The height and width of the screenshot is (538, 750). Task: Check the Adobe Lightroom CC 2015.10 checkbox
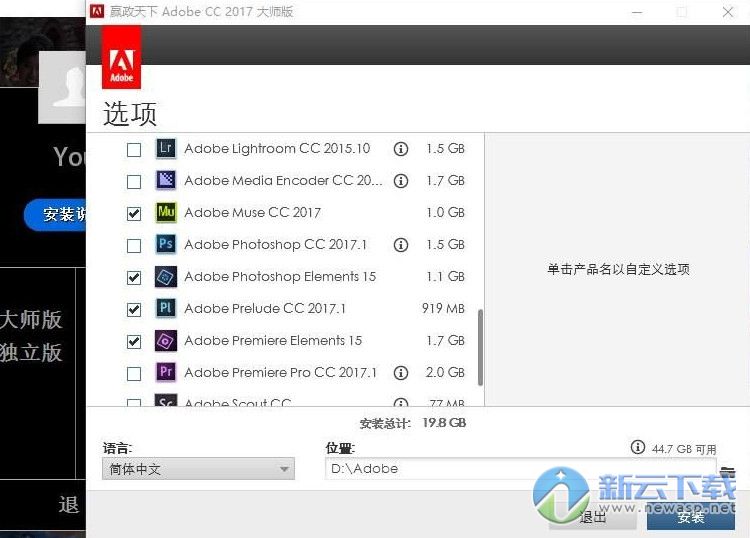(134, 150)
